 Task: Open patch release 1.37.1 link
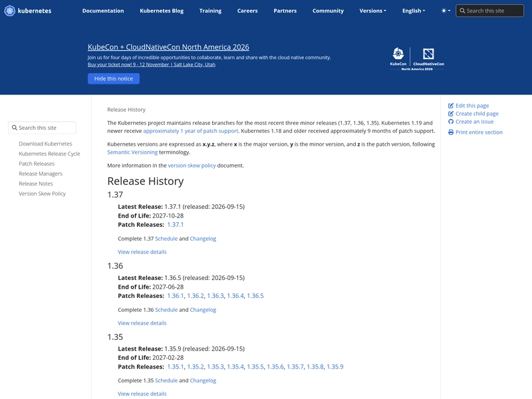[x=176, y=225]
